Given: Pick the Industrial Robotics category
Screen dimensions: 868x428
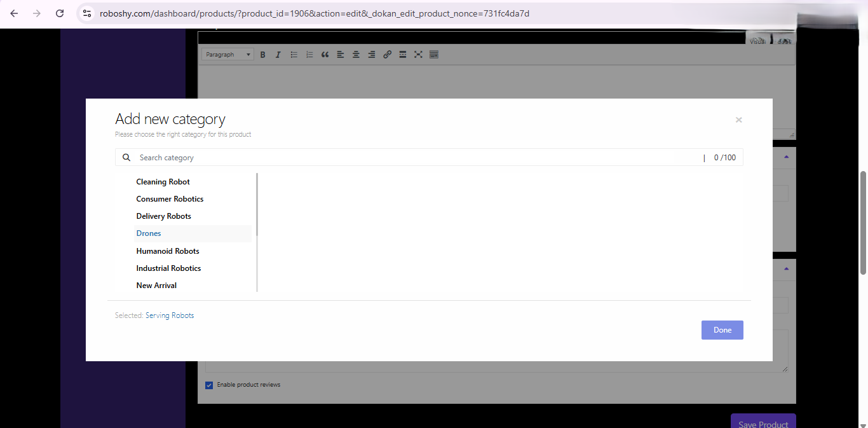Looking at the screenshot, I should (x=168, y=268).
